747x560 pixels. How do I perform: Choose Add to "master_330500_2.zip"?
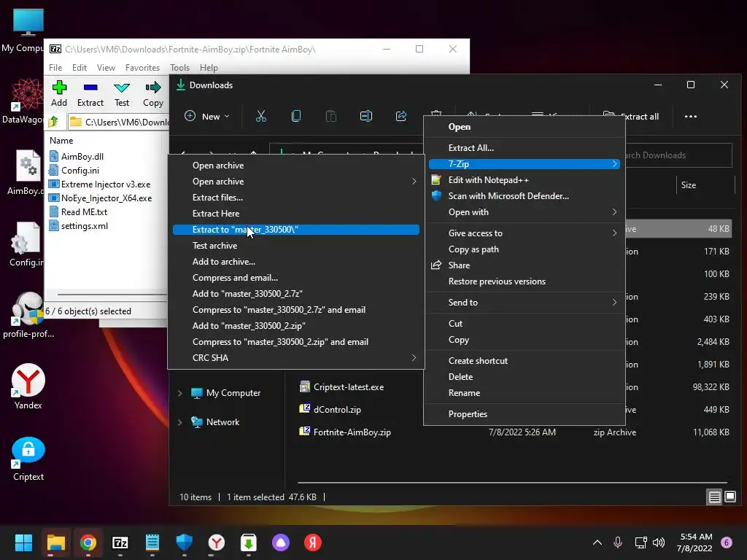pos(296,326)
